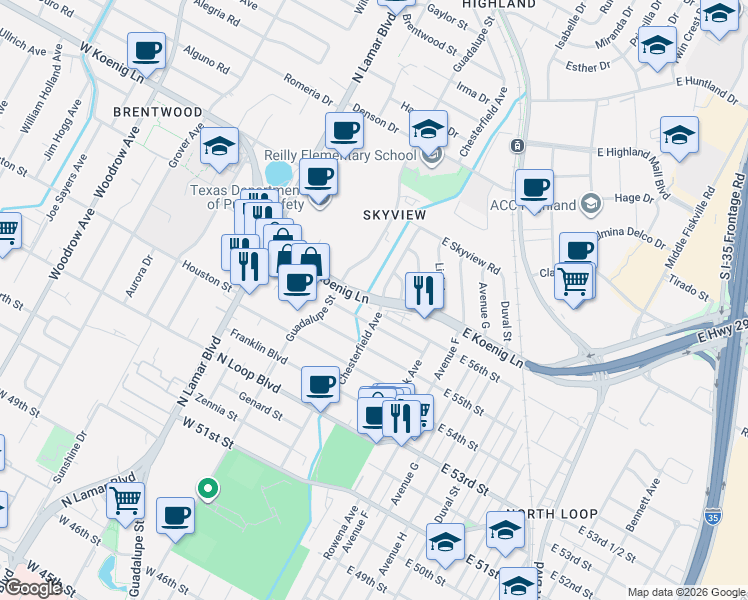748x600 pixels.
Task: Click the rail station icon near Chesterfield Ave
Action: (x=518, y=146)
